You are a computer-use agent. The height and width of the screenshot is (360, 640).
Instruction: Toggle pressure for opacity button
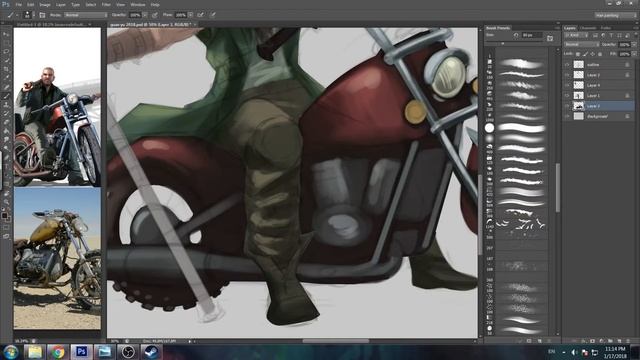coord(155,15)
